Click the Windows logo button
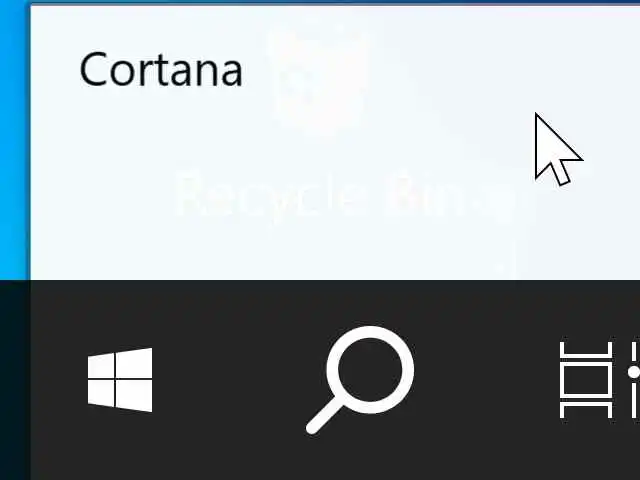This screenshot has height=480, width=640. [120, 380]
